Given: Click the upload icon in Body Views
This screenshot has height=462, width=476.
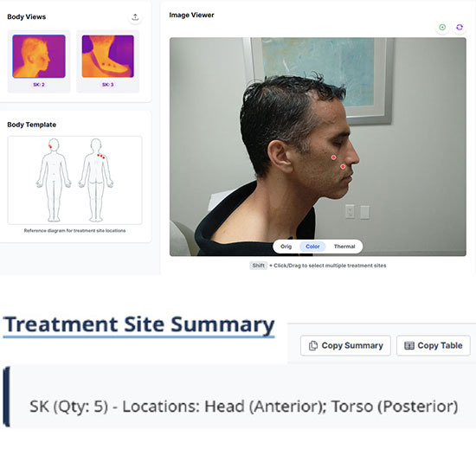Looking at the screenshot, I should click(x=135, y=17).
